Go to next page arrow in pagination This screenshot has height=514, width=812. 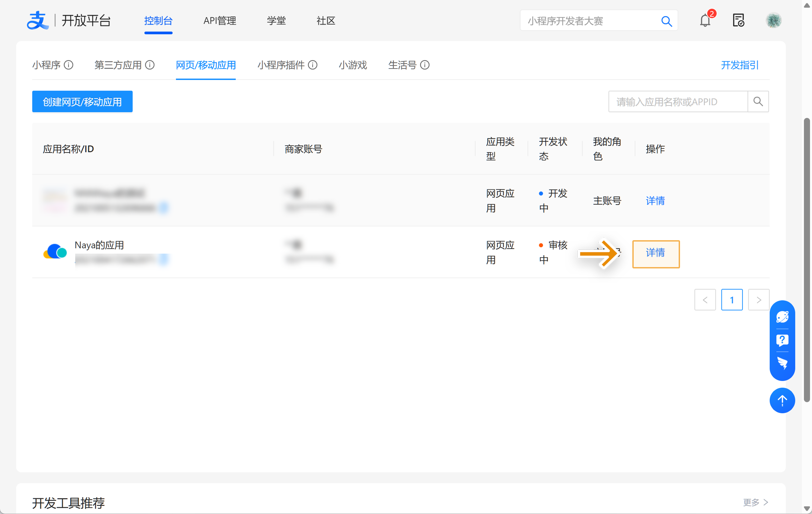[x=758, y=299]
